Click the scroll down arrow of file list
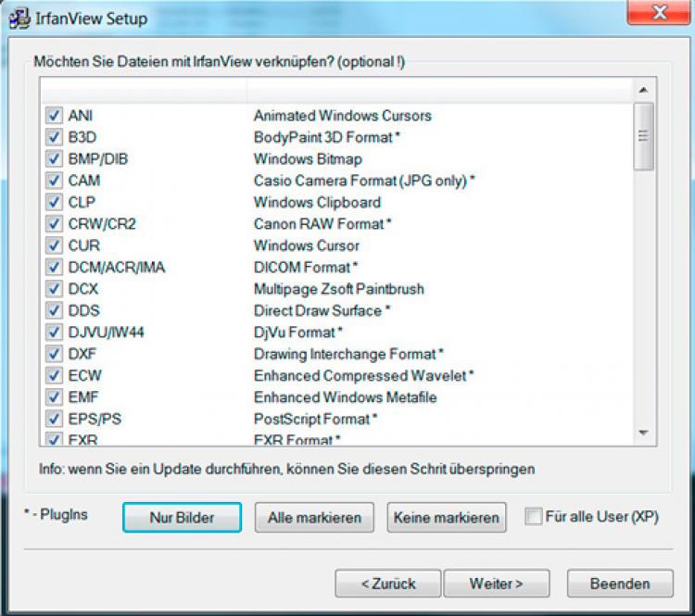Image resolution: width=695 pixels, height=616 pixels. [x=643, y=433]
